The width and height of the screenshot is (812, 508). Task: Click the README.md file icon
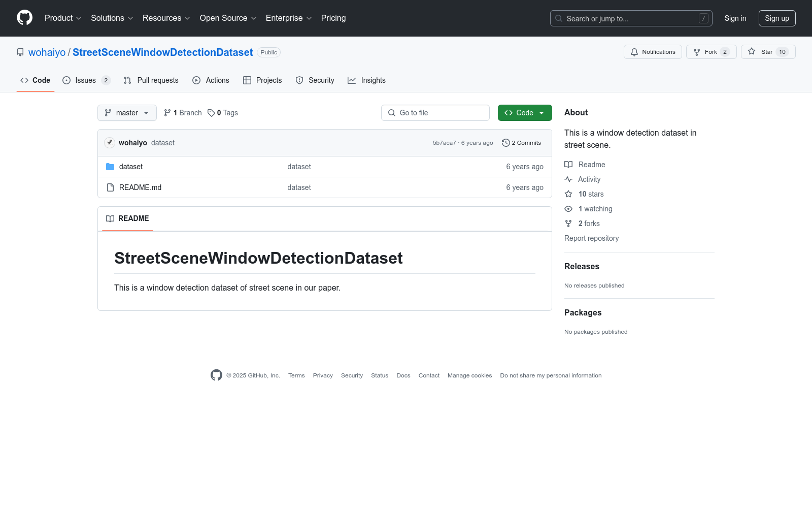pos(110,187)
